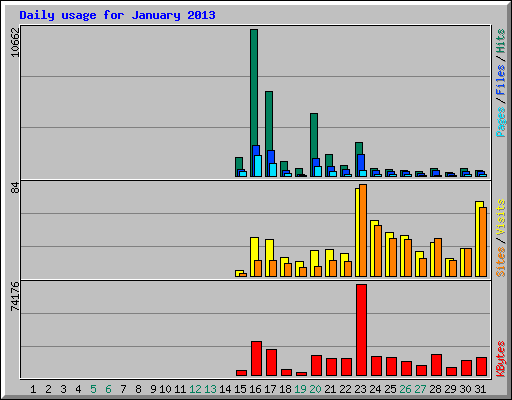The height and width of the screenshot is (400, 512).
Task: Click day label 16 on the x-axis
Action: tap(255, 389)
